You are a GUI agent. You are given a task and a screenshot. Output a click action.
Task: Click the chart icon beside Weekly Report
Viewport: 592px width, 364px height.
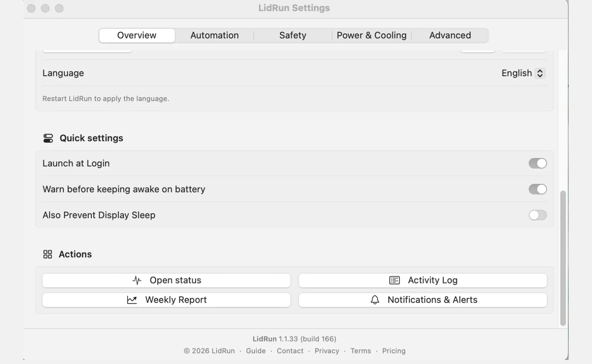(x=132, y=300)
